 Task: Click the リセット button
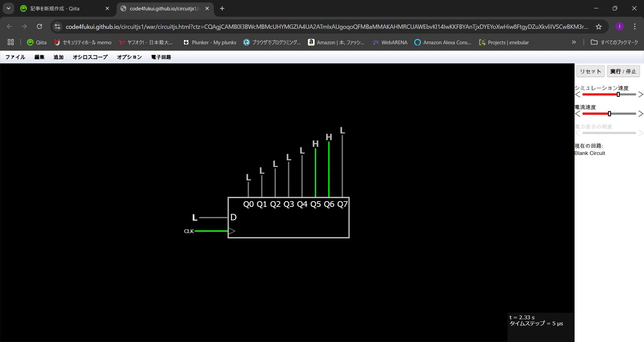[590, 71]
